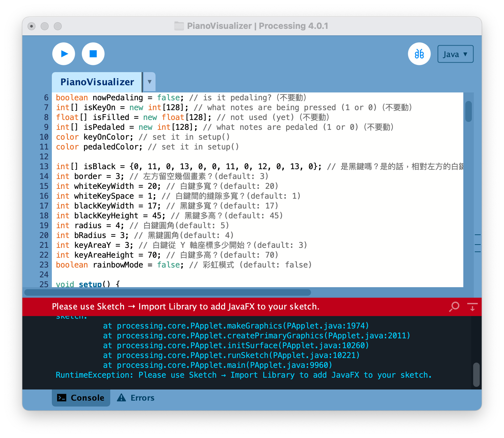Click line number 13 in the gutter
504x438 pixels.
click(44, 167)
